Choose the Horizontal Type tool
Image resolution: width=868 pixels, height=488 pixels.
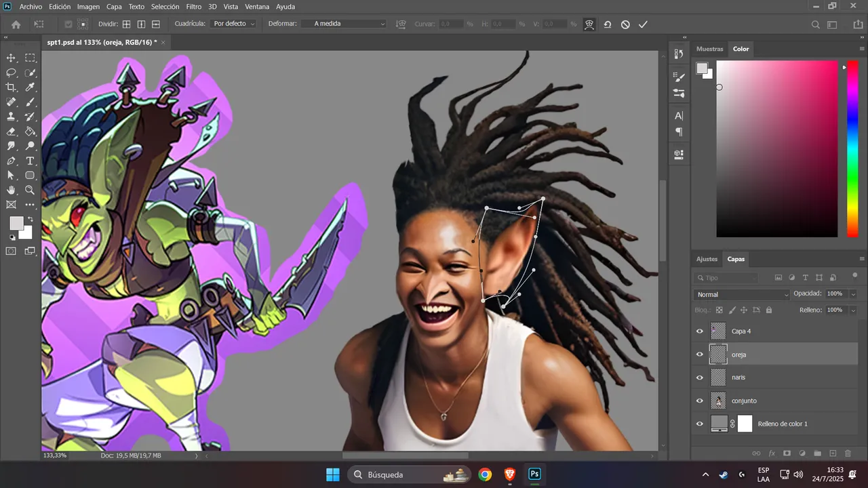pos(30,161)
